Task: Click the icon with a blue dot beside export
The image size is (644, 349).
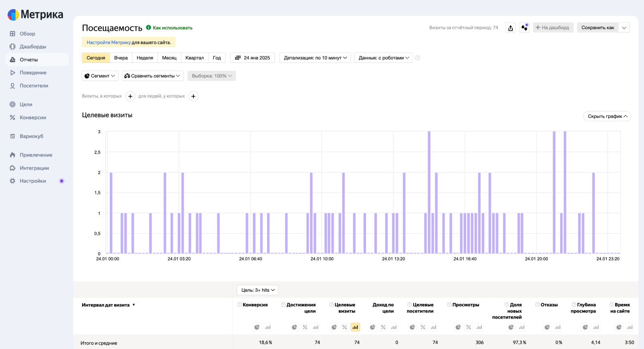Action: [524, 28]
